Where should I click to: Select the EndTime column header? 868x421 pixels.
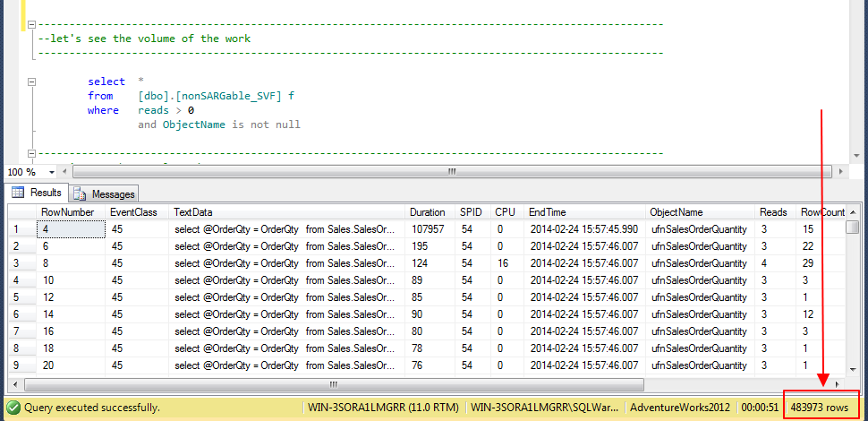point(547,212)
